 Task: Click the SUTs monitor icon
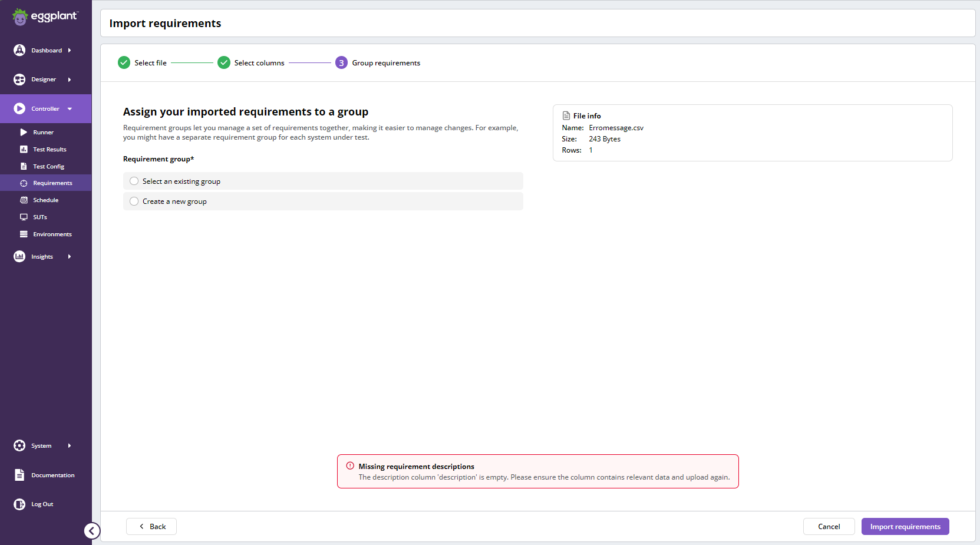tap(24, 217)
